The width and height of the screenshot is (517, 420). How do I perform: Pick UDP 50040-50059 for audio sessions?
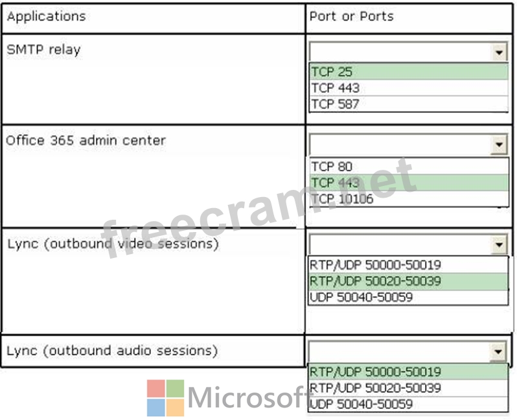tap(408, 404)
